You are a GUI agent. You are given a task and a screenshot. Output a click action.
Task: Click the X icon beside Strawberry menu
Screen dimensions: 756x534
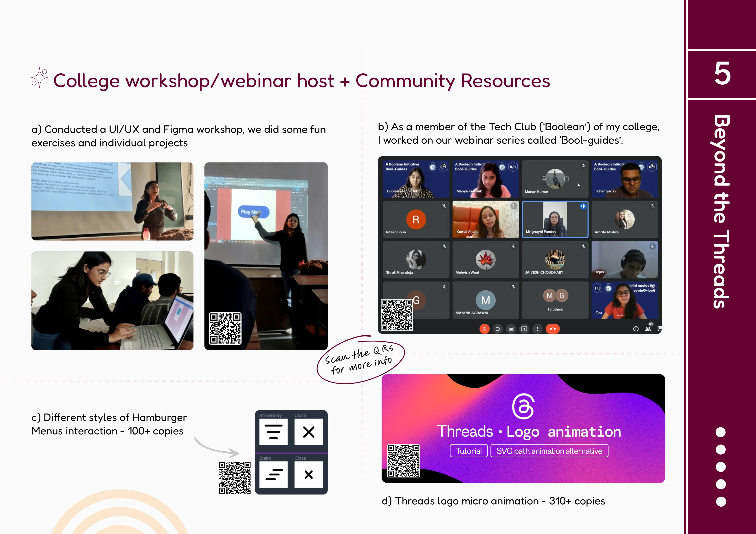coord(308,432)
